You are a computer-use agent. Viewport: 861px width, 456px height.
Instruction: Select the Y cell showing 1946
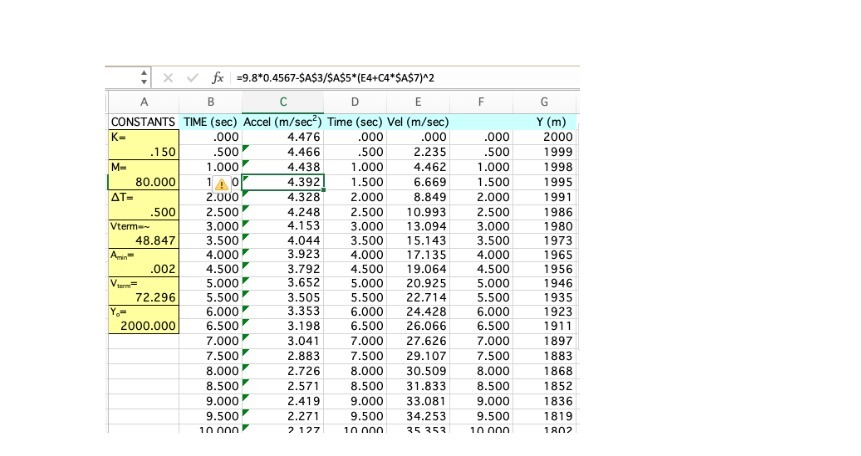pos(544,283)
